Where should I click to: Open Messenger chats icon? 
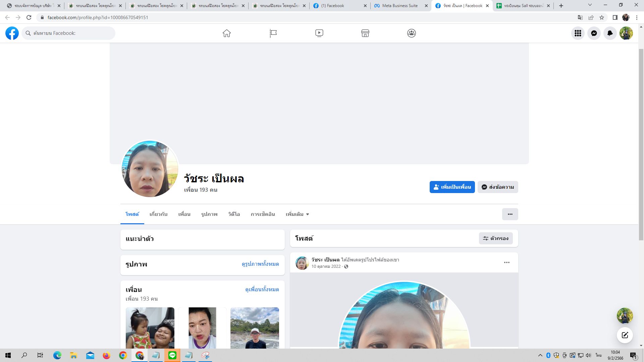click(594, 33)
